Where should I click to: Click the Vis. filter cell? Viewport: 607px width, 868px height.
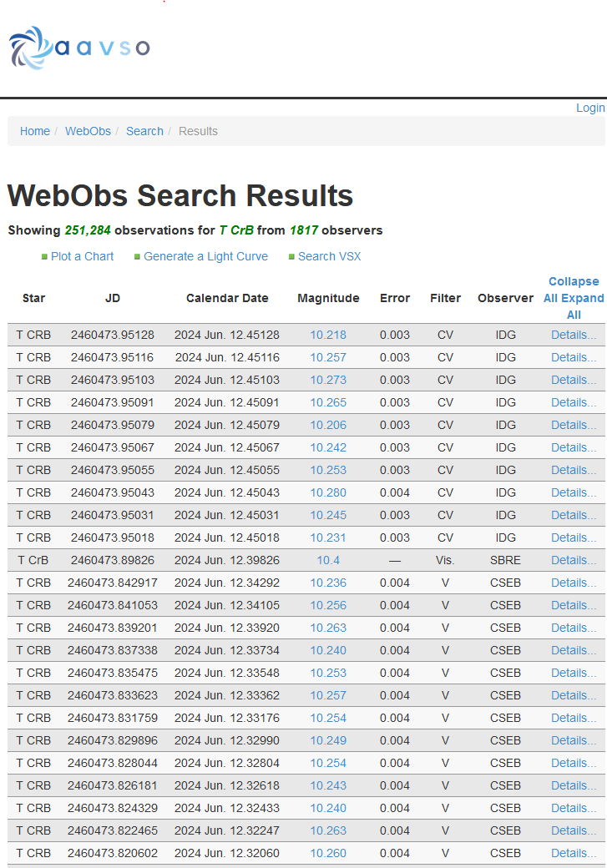coord(445,560)
